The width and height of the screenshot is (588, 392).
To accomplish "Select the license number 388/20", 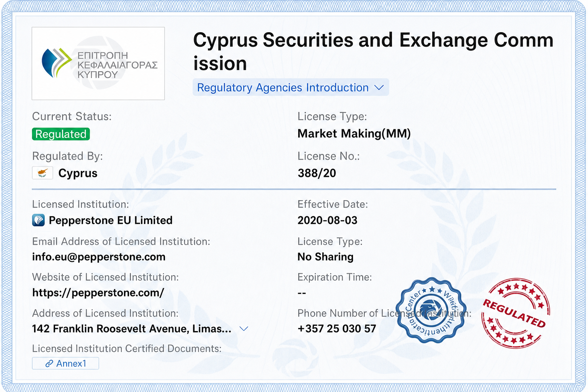I will 317,173.
